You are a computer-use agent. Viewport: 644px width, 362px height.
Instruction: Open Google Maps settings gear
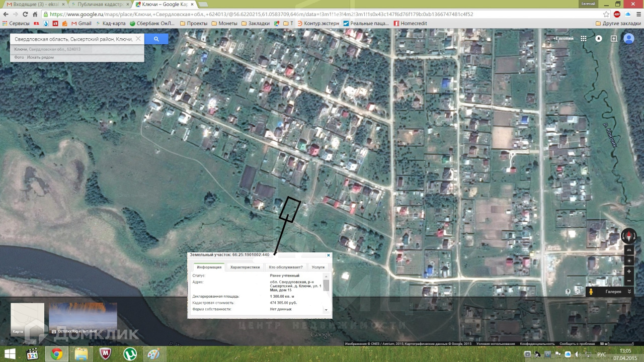[x=578, y=292]
